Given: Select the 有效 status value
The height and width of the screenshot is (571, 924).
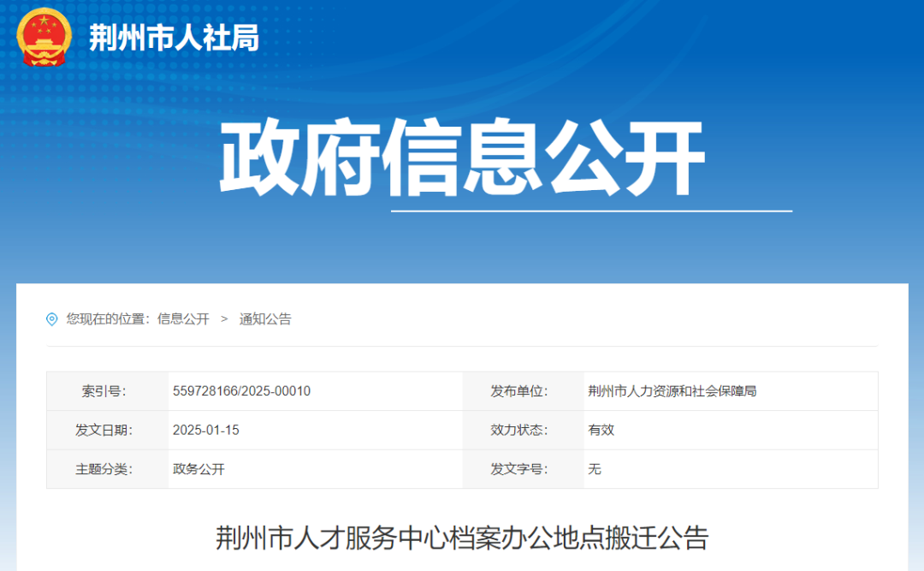Looking at the screenshot, I should pyautogui.click(x=602, y=430).
